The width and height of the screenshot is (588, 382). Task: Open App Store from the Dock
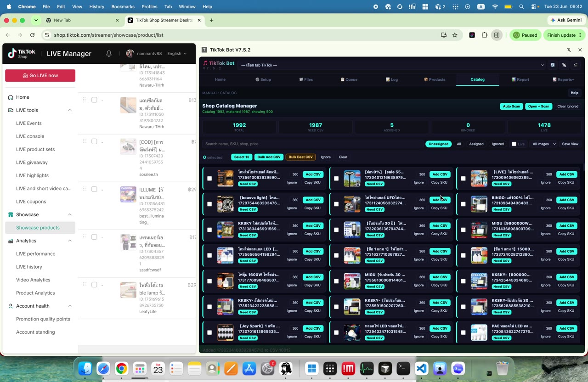[x=249, y=368]
